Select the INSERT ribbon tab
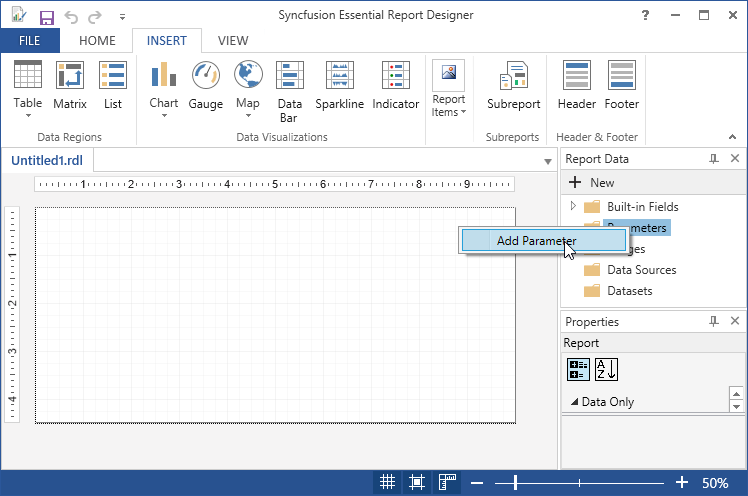Screen dimensions: 748x496 [166, 41]
